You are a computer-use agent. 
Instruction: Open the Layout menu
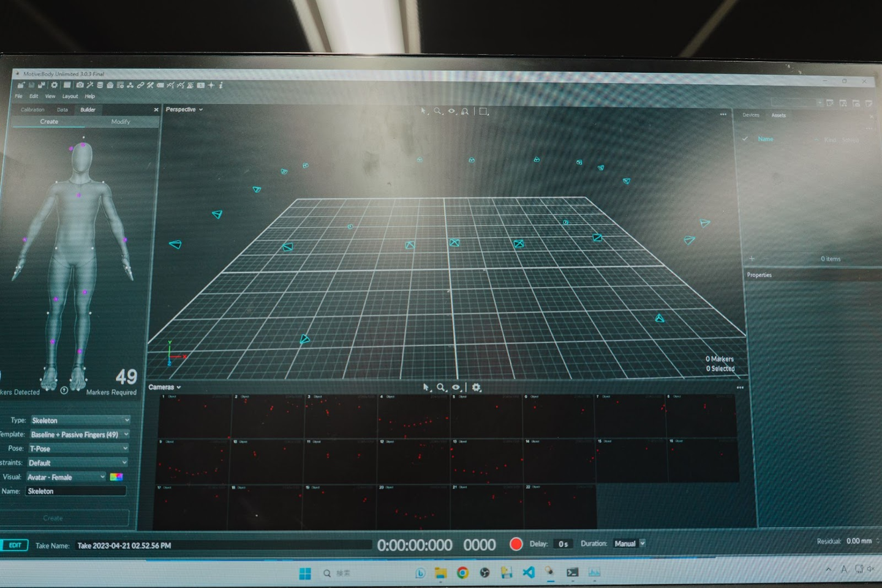(x=70, y=96)
